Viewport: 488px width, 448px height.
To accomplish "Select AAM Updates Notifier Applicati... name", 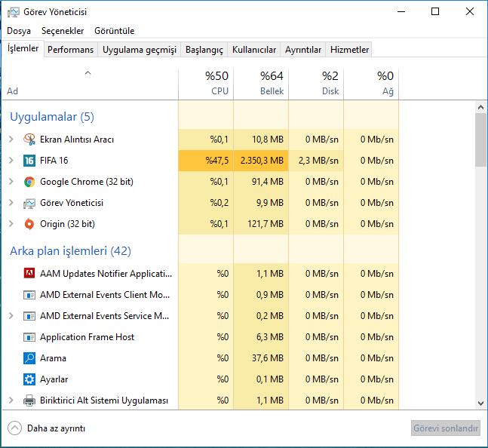I will click(106, 274).
